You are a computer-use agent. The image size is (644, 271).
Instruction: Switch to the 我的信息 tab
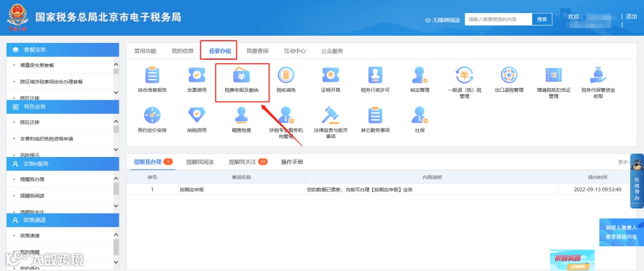click(183, 51)
